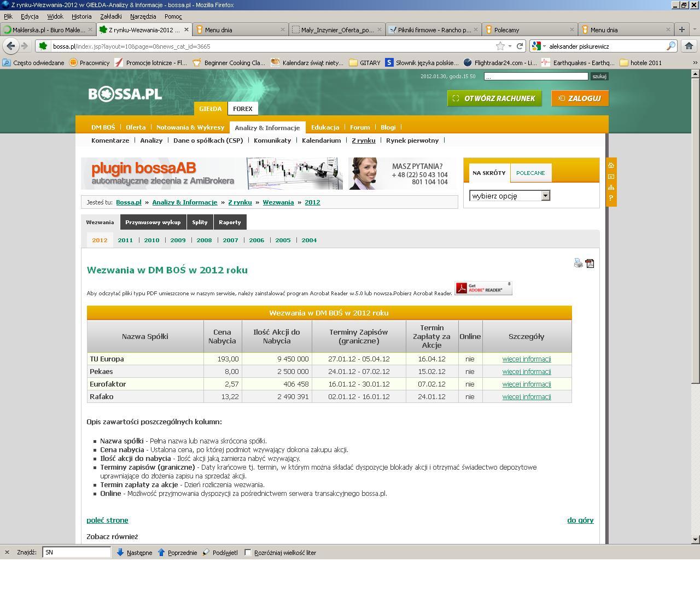This screenshot has width=700, height=614.
Task: Open Notowania & Wykresy navigation item
Action: click(190, 127)
